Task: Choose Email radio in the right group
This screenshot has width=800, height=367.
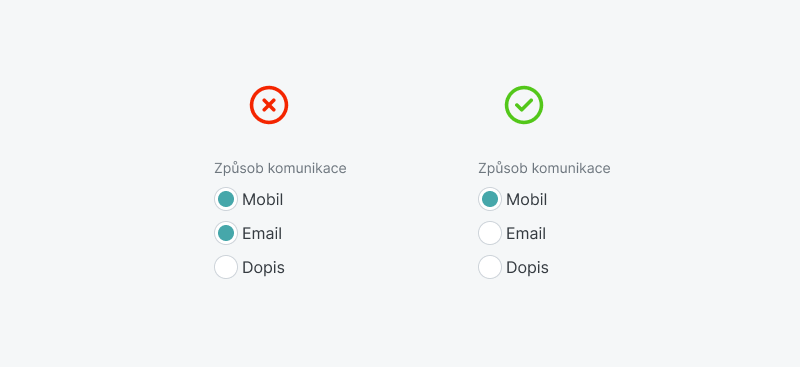Action: [490, 233]
